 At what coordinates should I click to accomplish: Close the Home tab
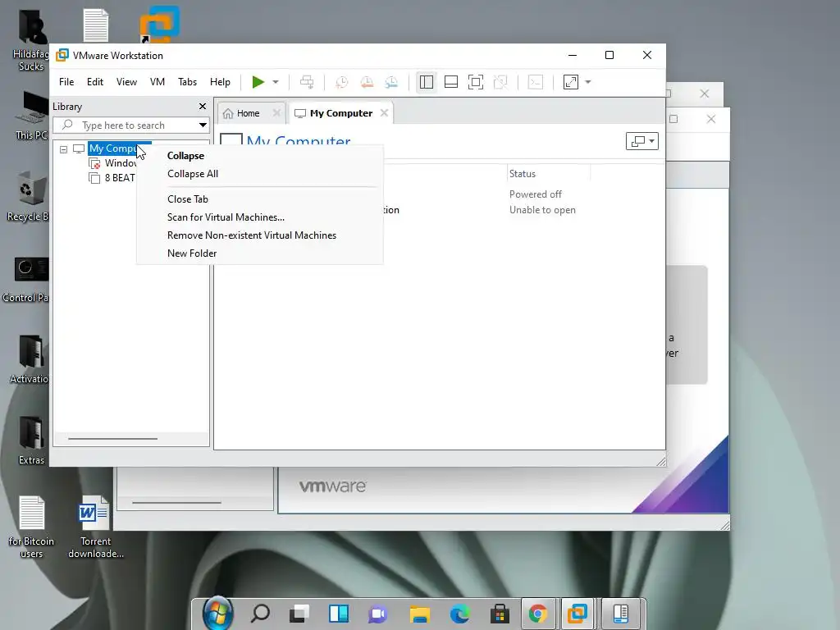(276, 112)
